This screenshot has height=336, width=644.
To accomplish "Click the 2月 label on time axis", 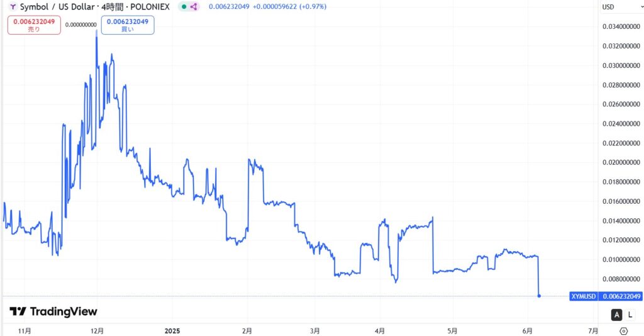I will 247,331.
